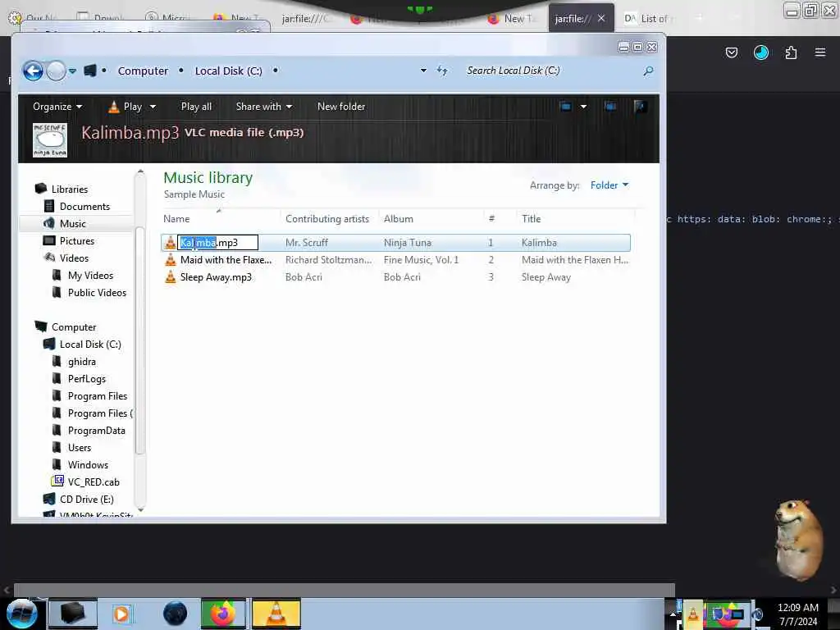Click the Mr. Scruff artist cell

307,243
